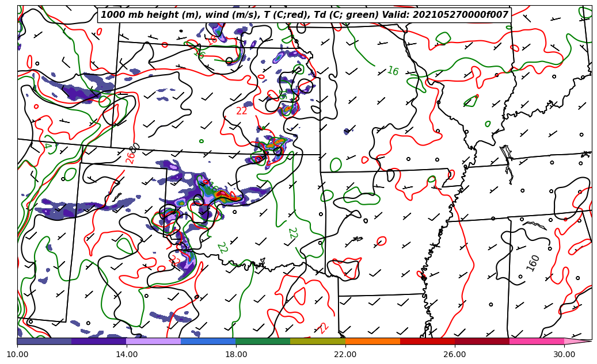
Task: Select the green 18–20 colorbar segment
Action: pyautogui.click(x=263, y=341)
